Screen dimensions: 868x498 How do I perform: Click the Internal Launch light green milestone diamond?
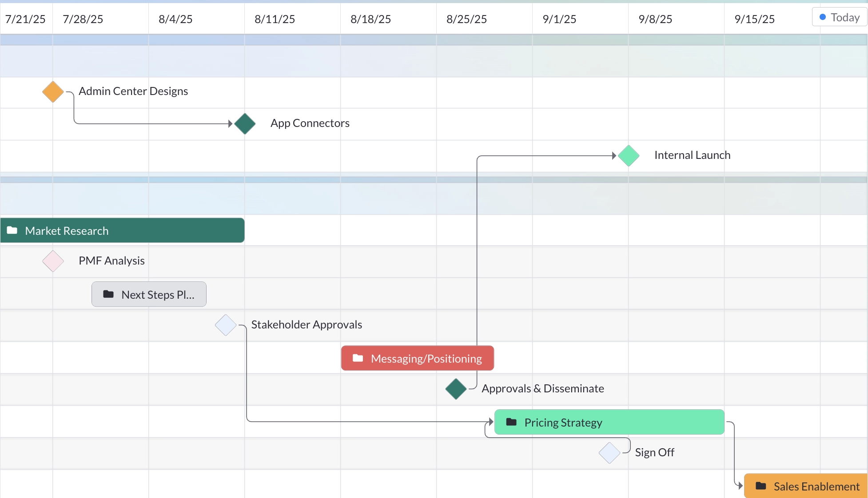point(629,156)
